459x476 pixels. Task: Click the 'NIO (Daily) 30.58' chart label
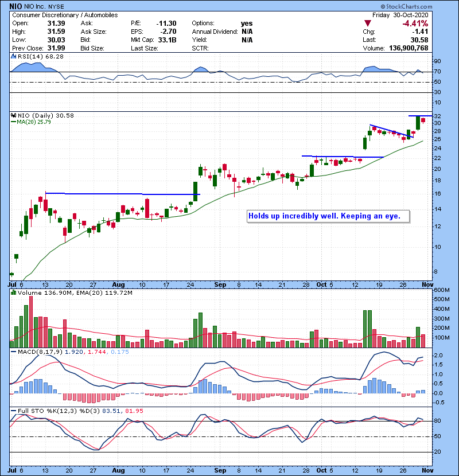pyautogui.click(x=45, y=115)
